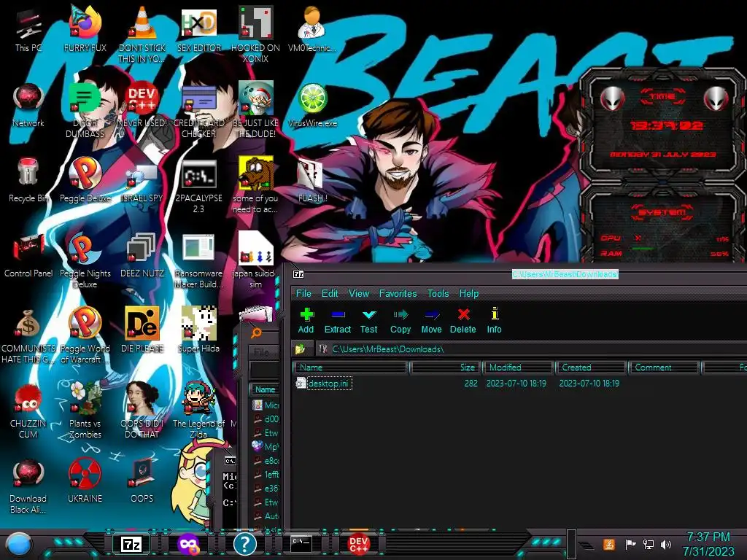Select the Download Black Ali... desktop icon
The height and width of the screenshot is (560, 747).
(28, 486)
